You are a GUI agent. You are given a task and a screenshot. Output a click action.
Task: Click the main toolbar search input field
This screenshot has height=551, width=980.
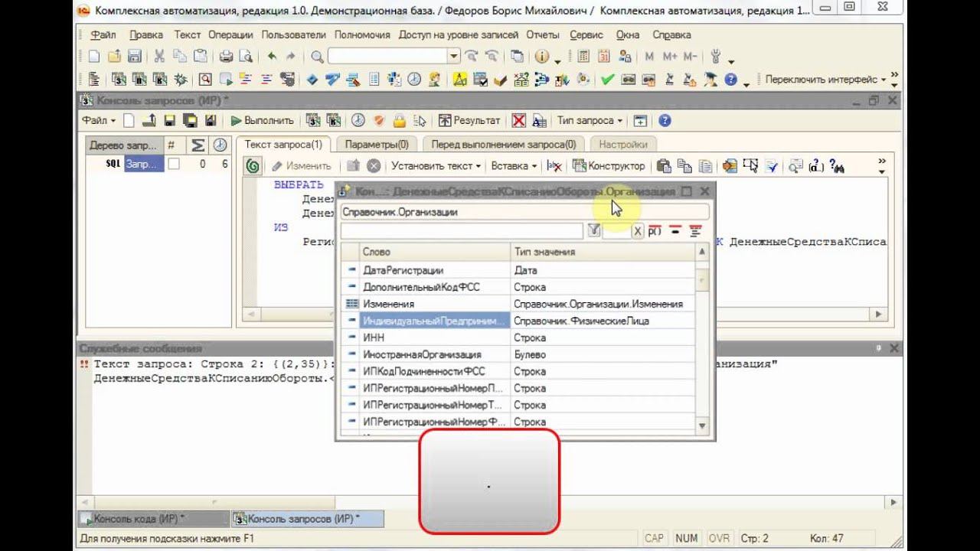point(388,56)
